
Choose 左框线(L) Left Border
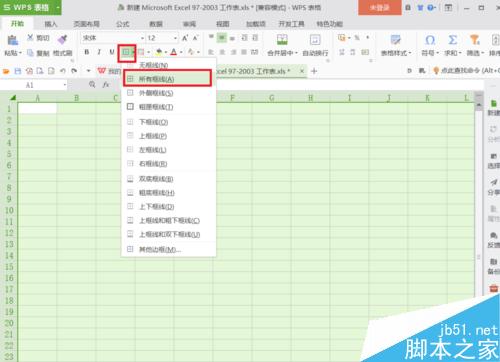(x=169, y=150)
